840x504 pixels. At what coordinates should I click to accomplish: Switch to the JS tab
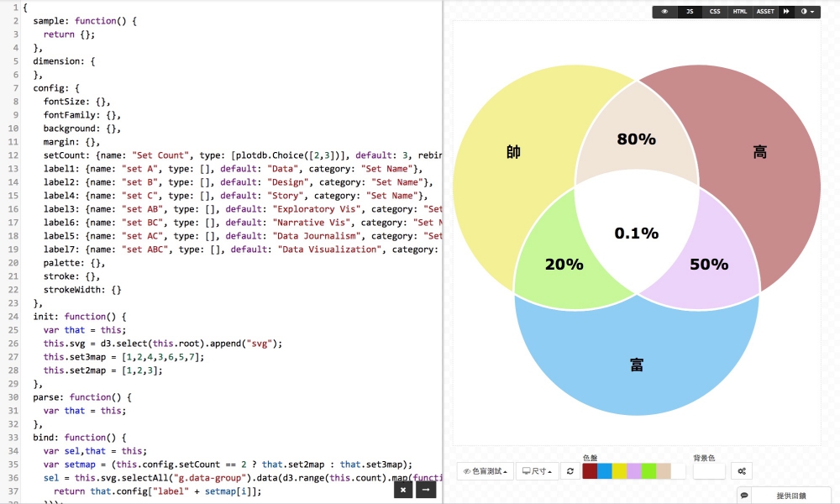pyautogui.click(x=690, y=11)
